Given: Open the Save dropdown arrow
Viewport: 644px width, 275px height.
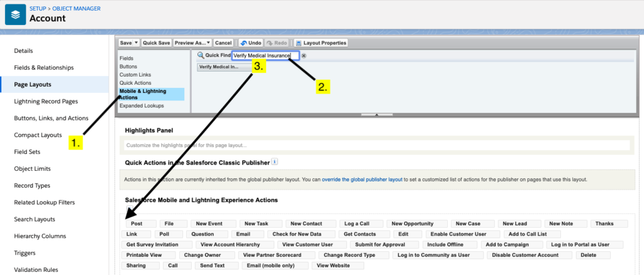Looking at the screenshot, I should tap(136, 43).
